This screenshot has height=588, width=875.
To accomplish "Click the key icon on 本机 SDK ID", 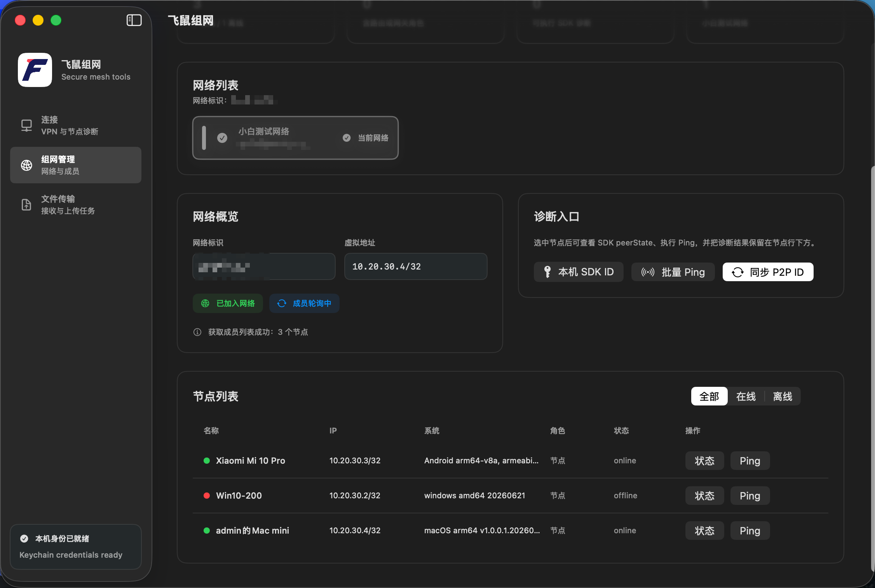I will point(547,272).
